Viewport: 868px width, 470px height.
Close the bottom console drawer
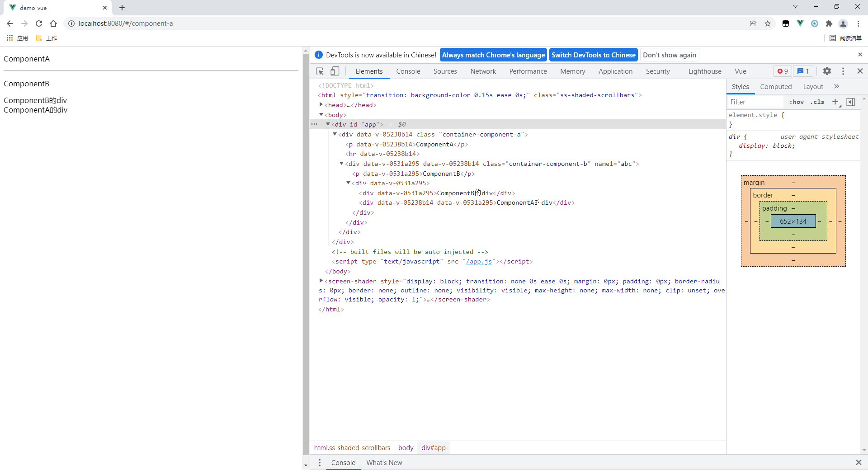(859, 462)
